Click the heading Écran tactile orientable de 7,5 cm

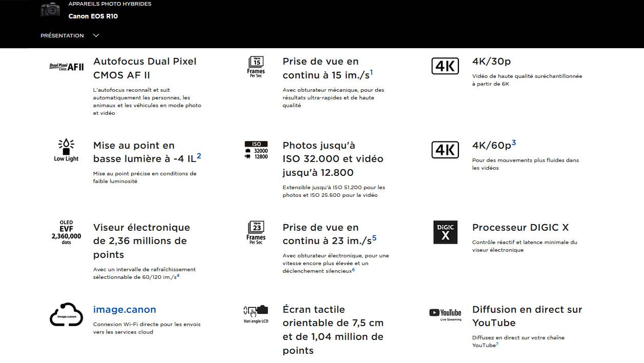[333, 330]
